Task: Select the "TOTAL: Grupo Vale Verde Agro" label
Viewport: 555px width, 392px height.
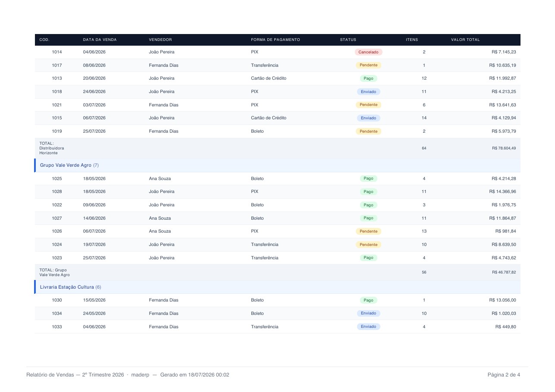Action: (x=54, y=273)
